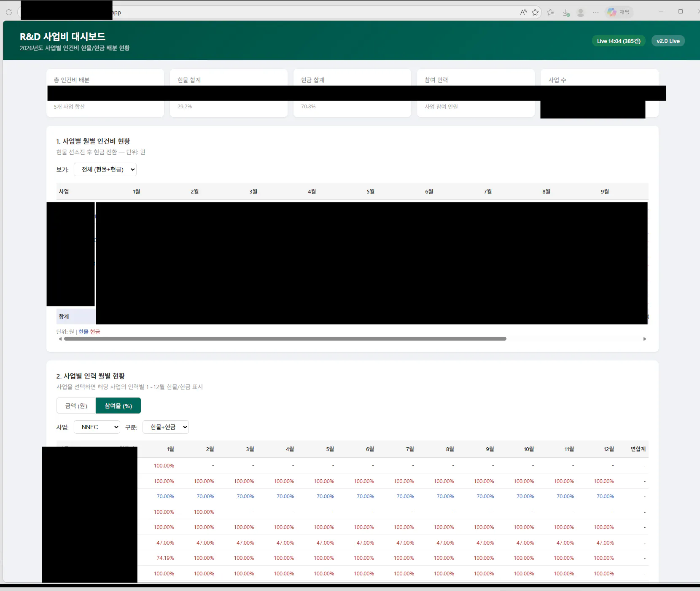
Task: Switch to the 금액 (원) tab
Action: (76, 406)
